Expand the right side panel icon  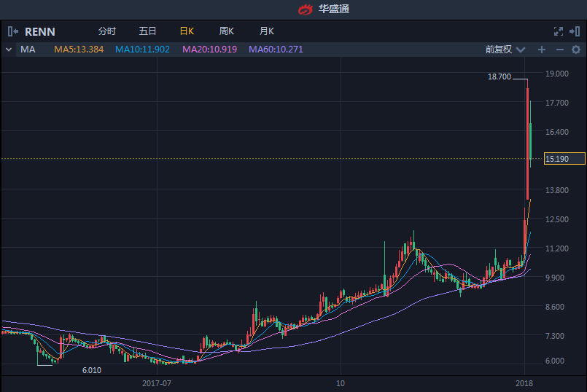(x=575, y=31)
